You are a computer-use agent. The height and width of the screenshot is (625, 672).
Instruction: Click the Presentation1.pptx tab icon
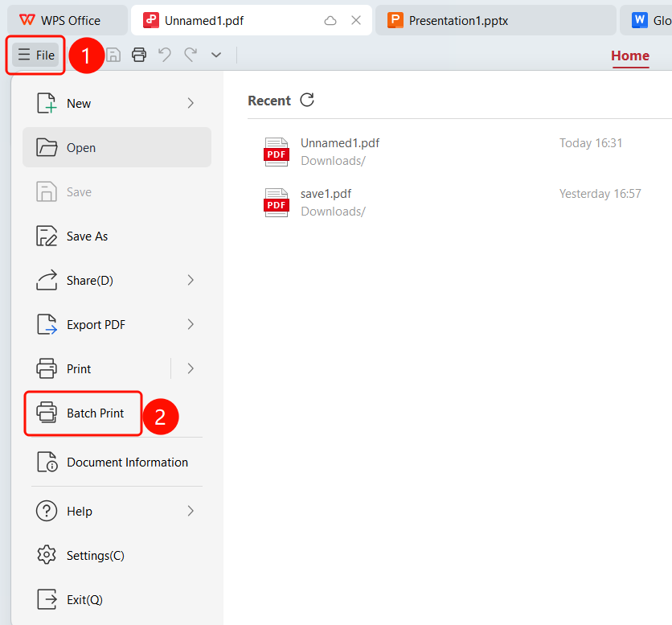pyautogui.click(x=395, y=20)
